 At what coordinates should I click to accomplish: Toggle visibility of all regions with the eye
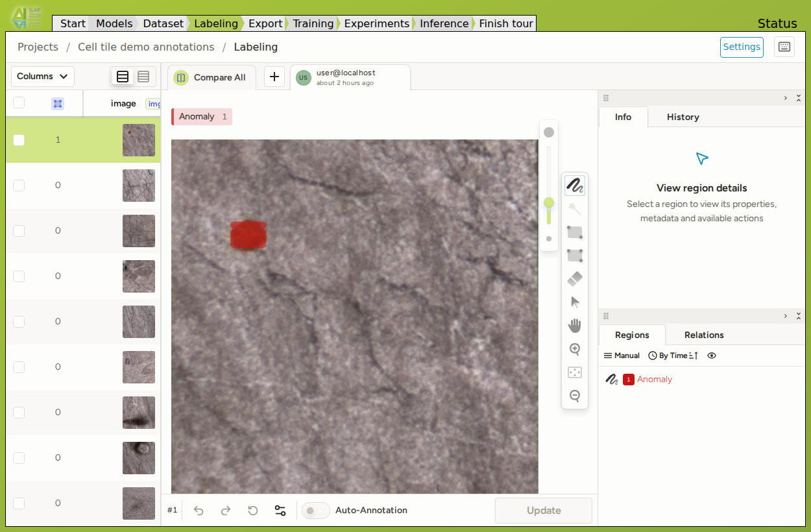click(712, 356)
